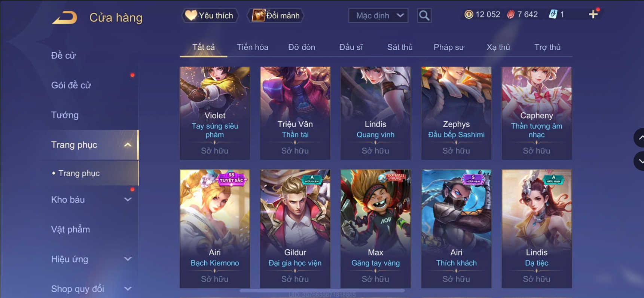Click the red ruby currency icon
The image size is (644, 298).
point(511,15)
